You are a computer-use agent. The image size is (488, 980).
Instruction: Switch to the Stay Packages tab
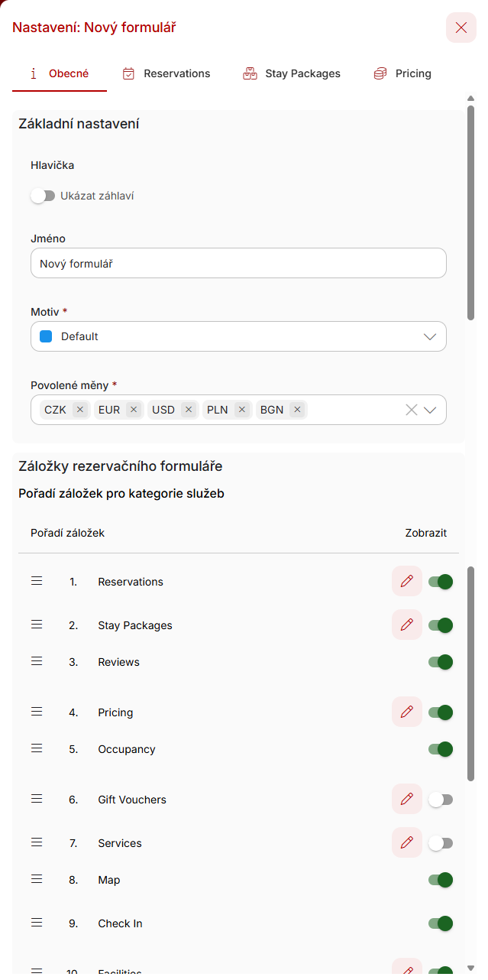[292, 73]
